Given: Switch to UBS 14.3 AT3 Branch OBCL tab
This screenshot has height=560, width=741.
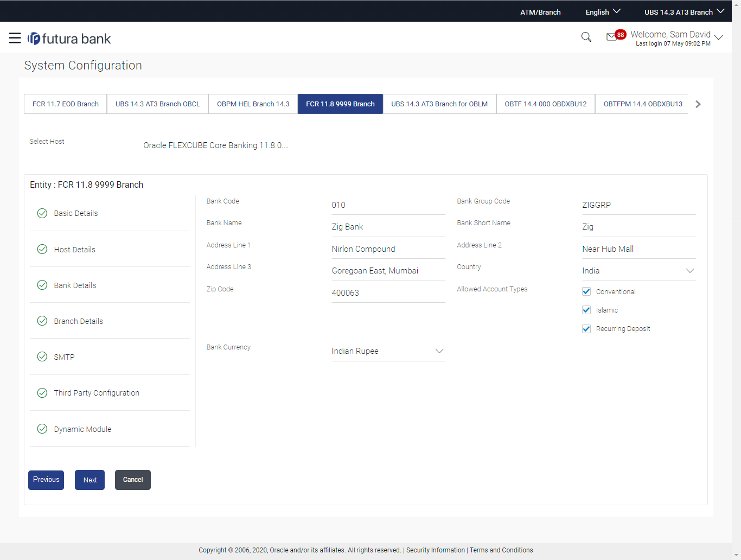Looking at the screenshot, I should [x=158, y=104].
